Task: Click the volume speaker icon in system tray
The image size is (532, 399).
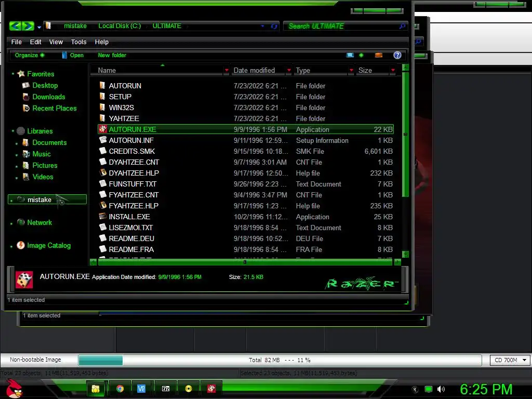Action: click(x=441, y=389)
